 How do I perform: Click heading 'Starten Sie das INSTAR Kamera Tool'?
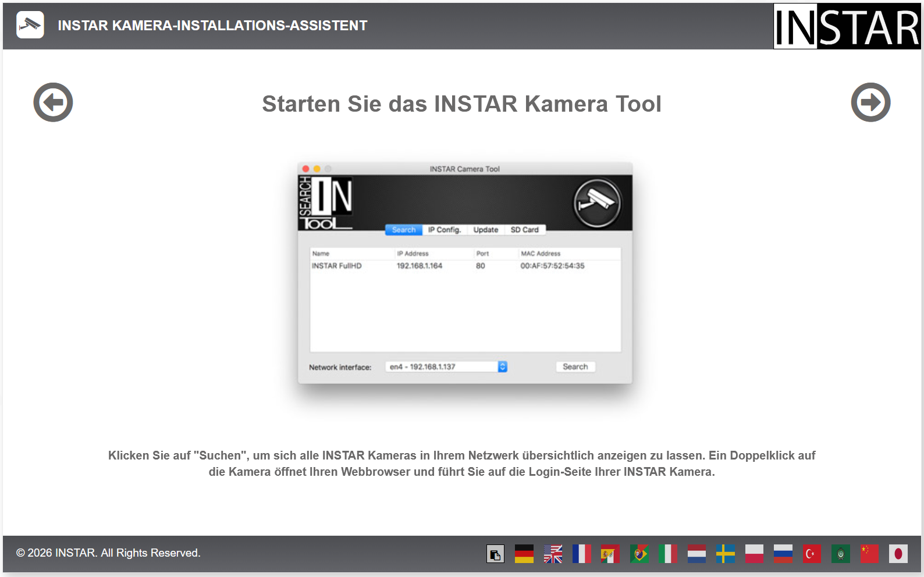pos(462,104)
